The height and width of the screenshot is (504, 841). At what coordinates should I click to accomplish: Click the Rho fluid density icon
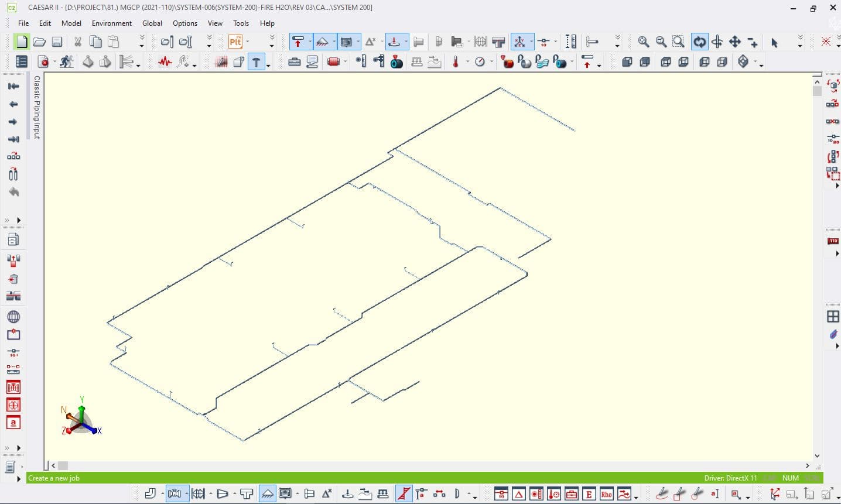click(x=607, y=493)
